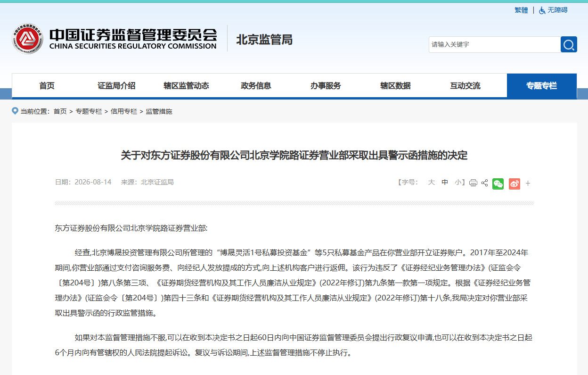This screenshot has width=588, height=375.
Task: Open the 首页 navigation tab
Action: click(x=47, y=86)
